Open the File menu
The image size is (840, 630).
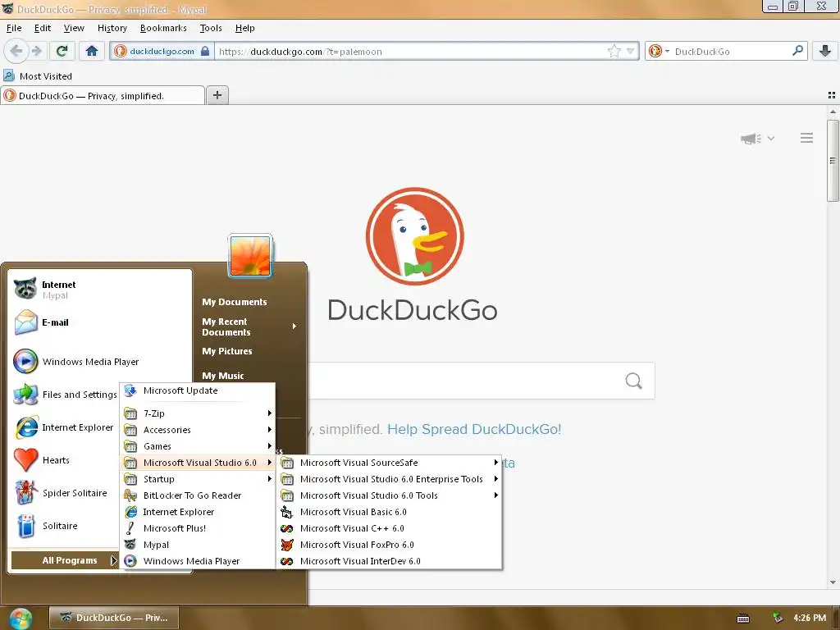[14, 28]
